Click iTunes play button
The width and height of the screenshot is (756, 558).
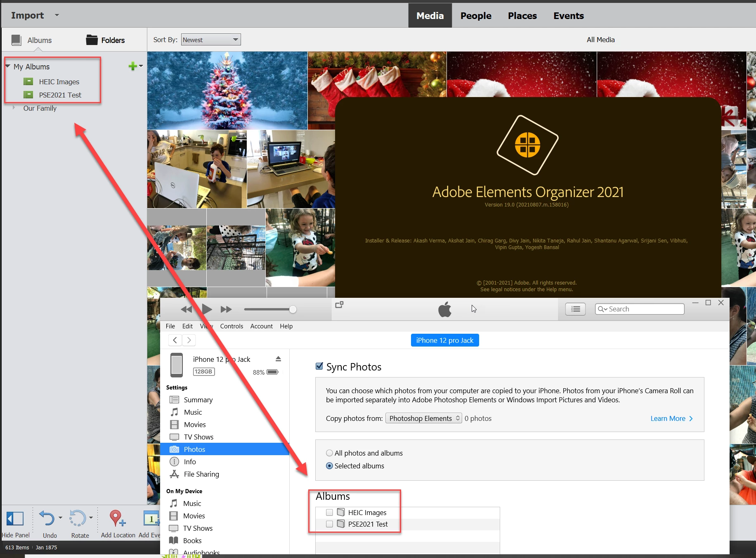[x=207, y=309]
